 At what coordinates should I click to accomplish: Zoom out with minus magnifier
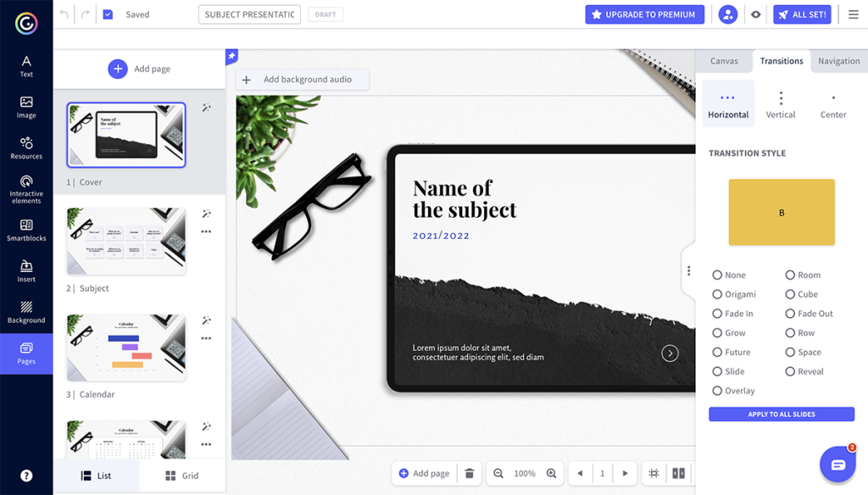coord(498,474)
